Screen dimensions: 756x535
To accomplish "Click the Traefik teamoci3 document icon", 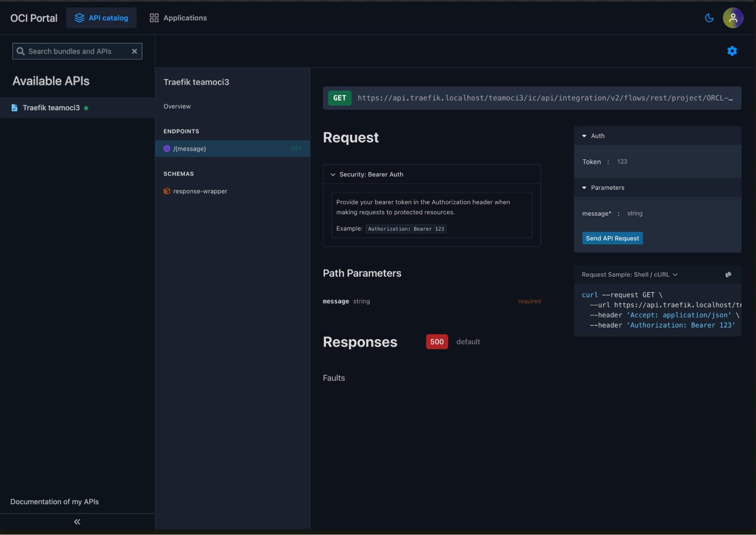I will pyautogui.click(x=14, y=108).
